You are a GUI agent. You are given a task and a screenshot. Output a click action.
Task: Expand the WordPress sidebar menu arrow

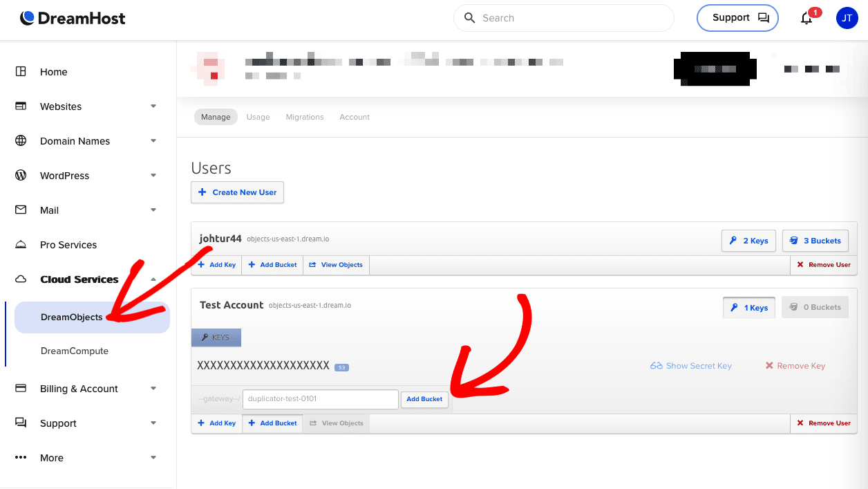[153, 176]
